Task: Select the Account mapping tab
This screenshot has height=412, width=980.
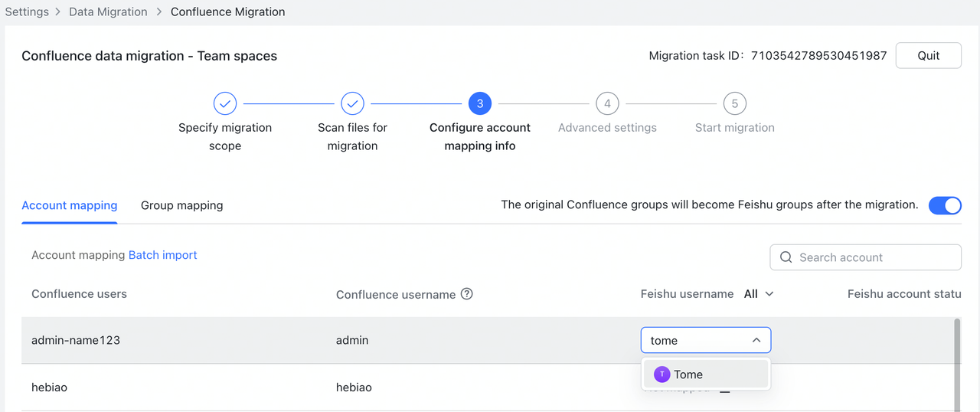Action: pos(70,205)
